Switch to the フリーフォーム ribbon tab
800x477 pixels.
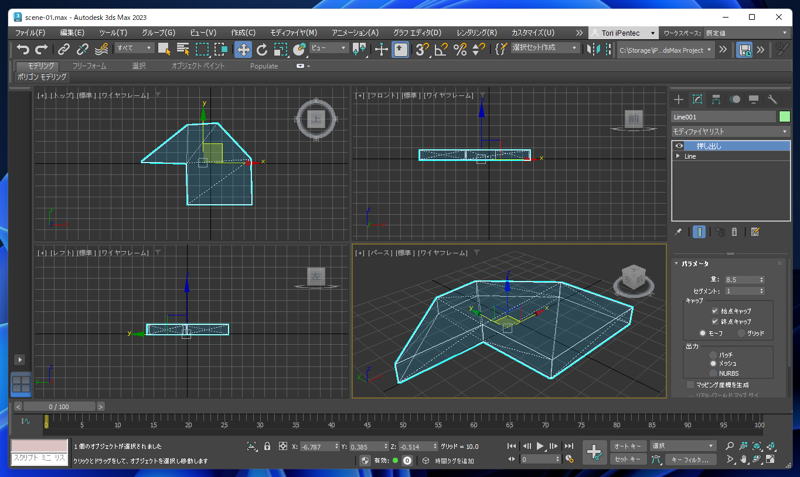point(89,66)
